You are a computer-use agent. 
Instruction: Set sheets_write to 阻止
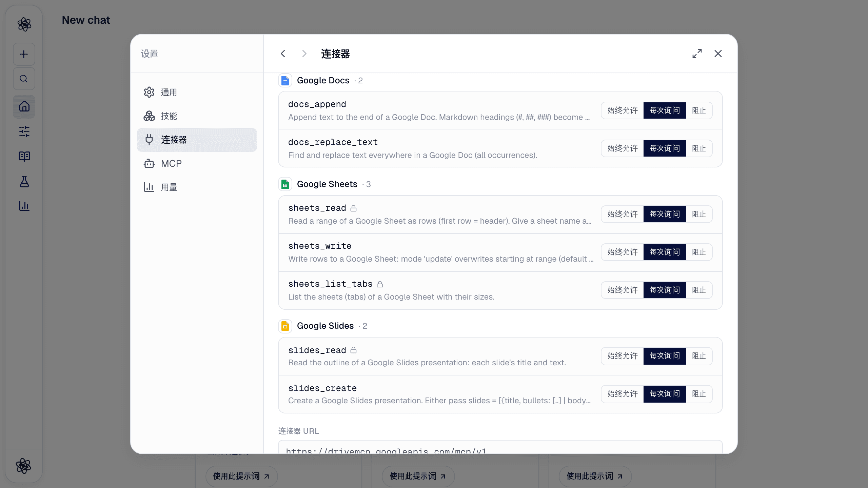pos(699,252)
